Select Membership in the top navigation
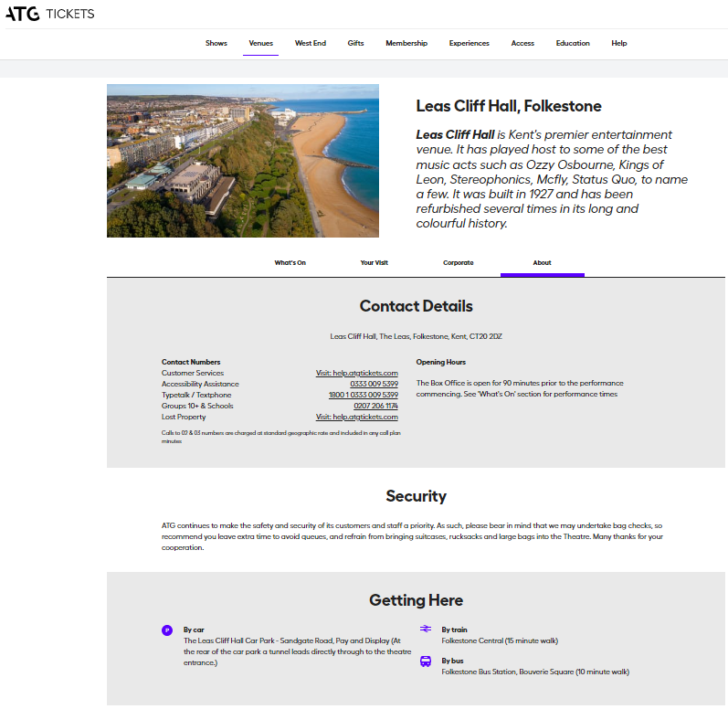 (406, 43)
